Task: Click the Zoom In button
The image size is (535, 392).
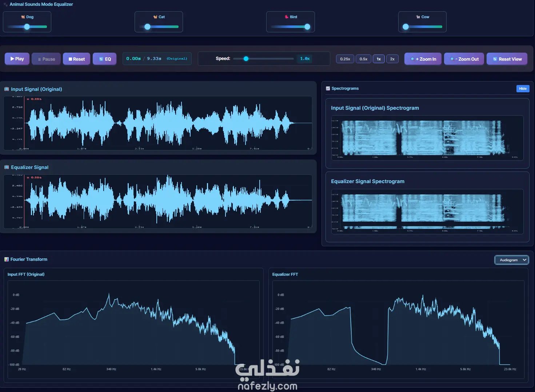Action: (423, 59)
